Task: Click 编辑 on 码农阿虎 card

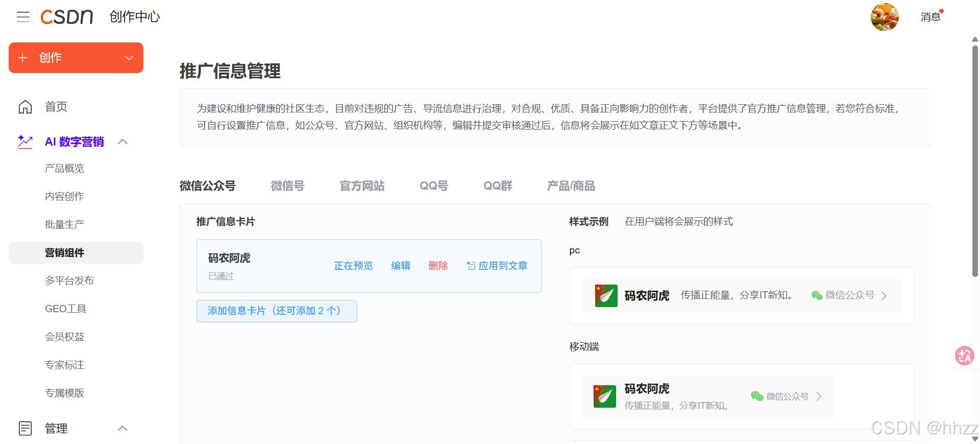Action: point(401,266)
